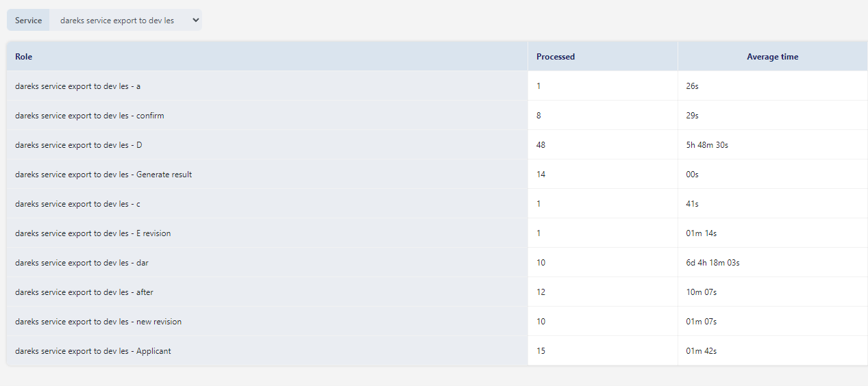Open the Service dropdown selector

(125, 21)
